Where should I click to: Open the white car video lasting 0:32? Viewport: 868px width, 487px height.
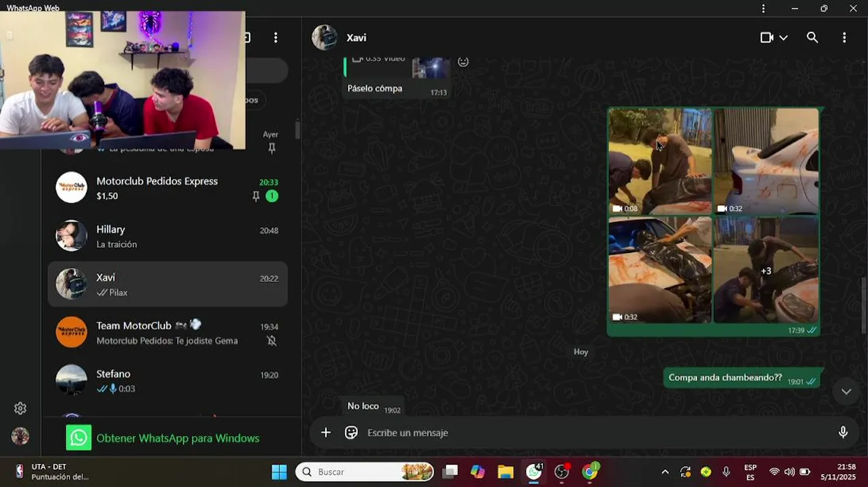[767, 161]
